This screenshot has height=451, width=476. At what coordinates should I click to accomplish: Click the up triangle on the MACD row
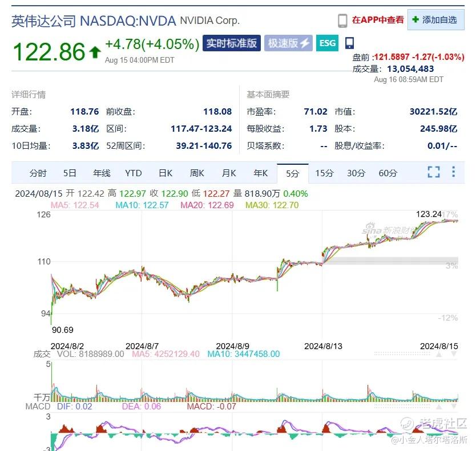(x=439, y=407)
